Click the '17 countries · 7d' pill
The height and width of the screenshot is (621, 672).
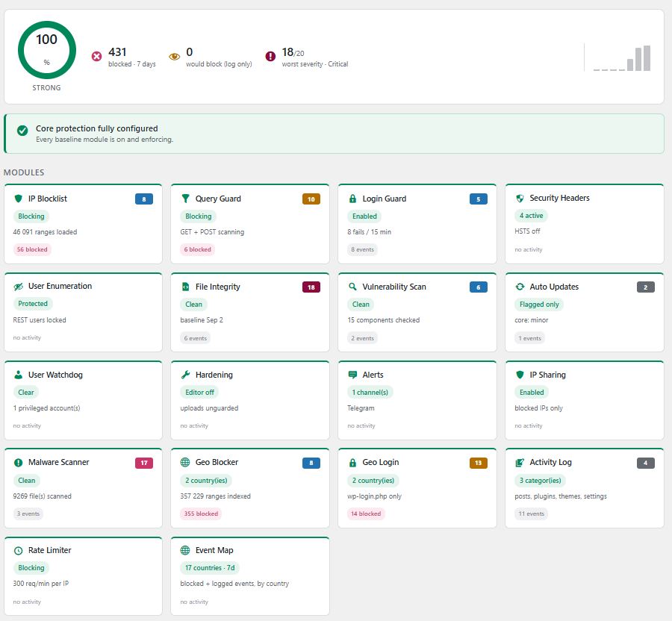[x=210, y=568]
